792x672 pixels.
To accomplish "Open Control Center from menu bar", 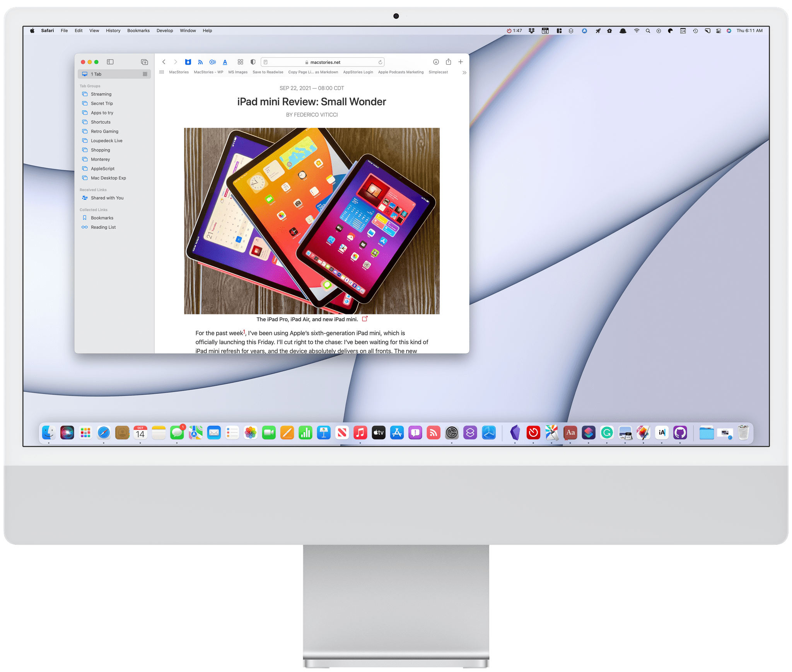I will pos(719,31).
